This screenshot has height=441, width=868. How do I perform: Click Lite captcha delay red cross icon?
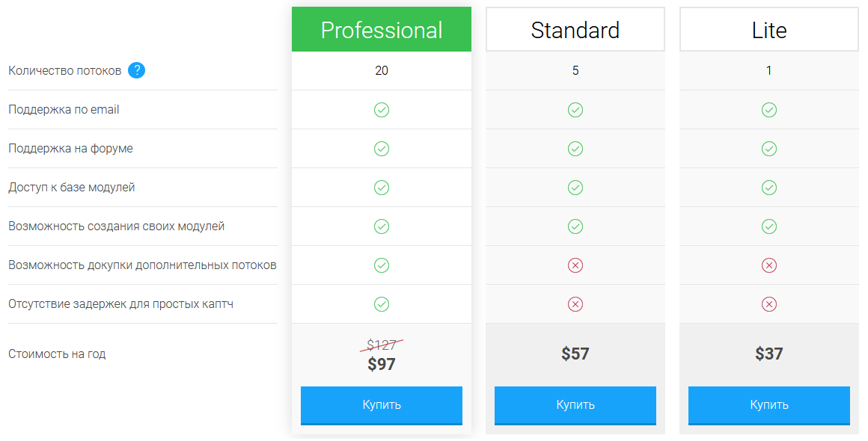tap(769, 304)
